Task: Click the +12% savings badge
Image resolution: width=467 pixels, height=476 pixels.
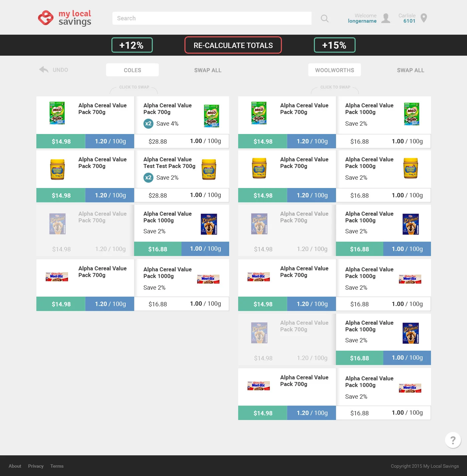Action: [x=132, y=45]
